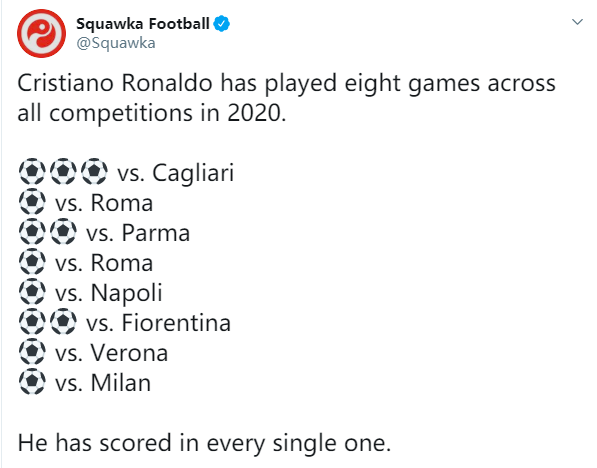Click the "vs. Verona" text
Viewport: 597px width, 468px height.
coord(111,353)
